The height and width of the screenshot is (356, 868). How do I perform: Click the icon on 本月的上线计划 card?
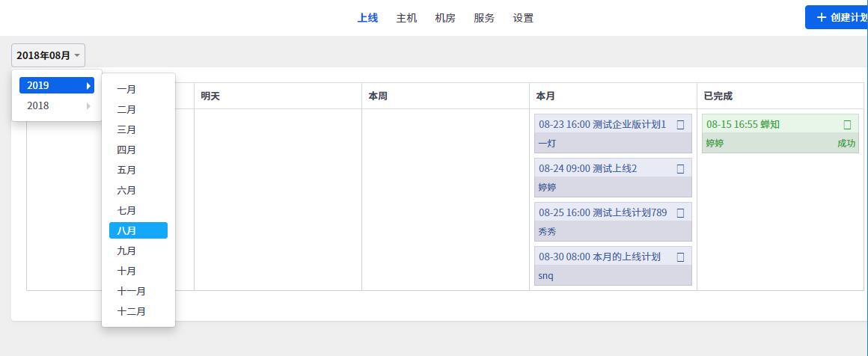click(x=680, y=257)
